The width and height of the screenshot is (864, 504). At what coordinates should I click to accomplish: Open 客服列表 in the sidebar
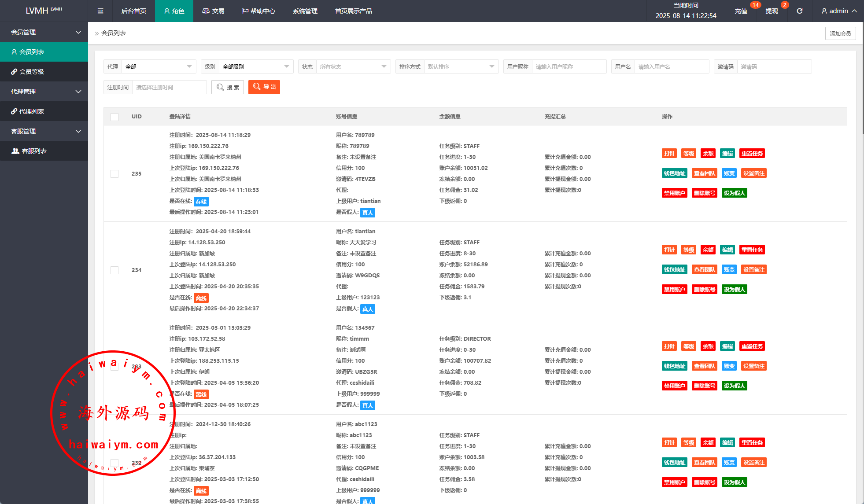click(34, 151)
